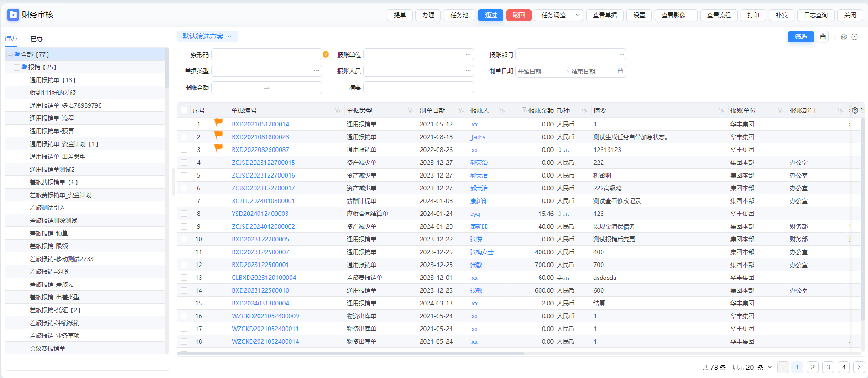The height and width of the screenshot is (378, 868).
Task: Click the 任务池 button
Action: [459, 15]
